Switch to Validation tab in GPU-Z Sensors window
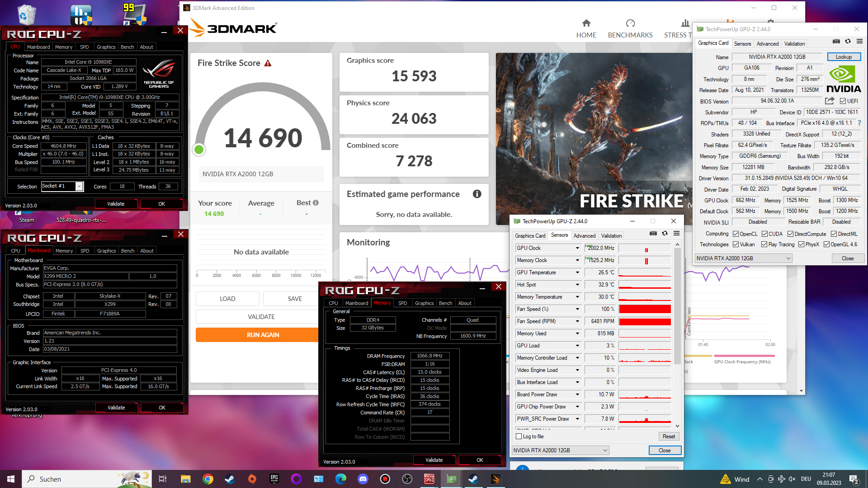This screenshot has width=868, height=488. [x=611, y=236]
